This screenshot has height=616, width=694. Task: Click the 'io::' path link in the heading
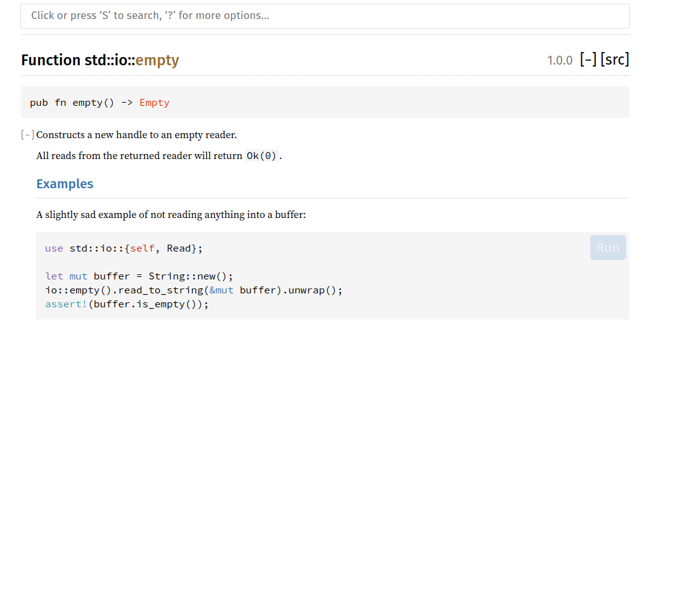click(x=125, y=60)
